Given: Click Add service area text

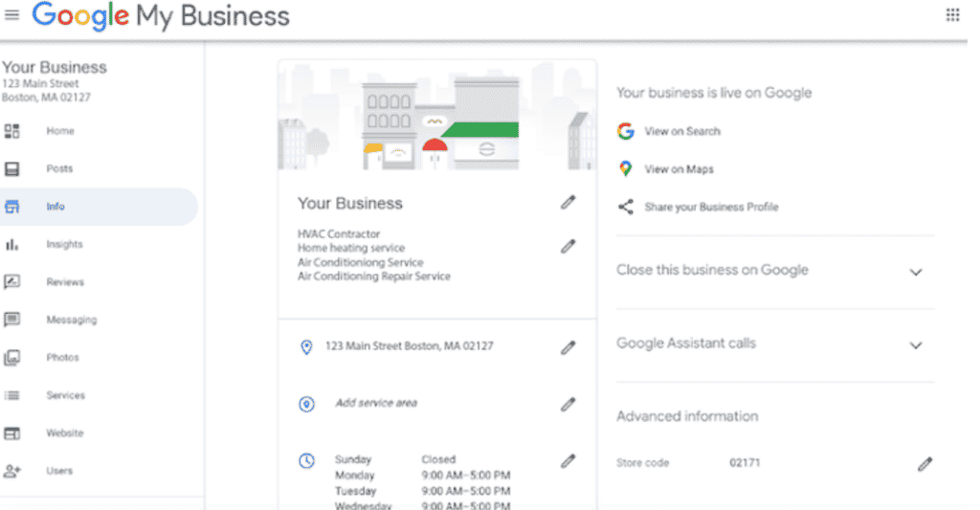Looking at the screenshot, I should [376, 403].
